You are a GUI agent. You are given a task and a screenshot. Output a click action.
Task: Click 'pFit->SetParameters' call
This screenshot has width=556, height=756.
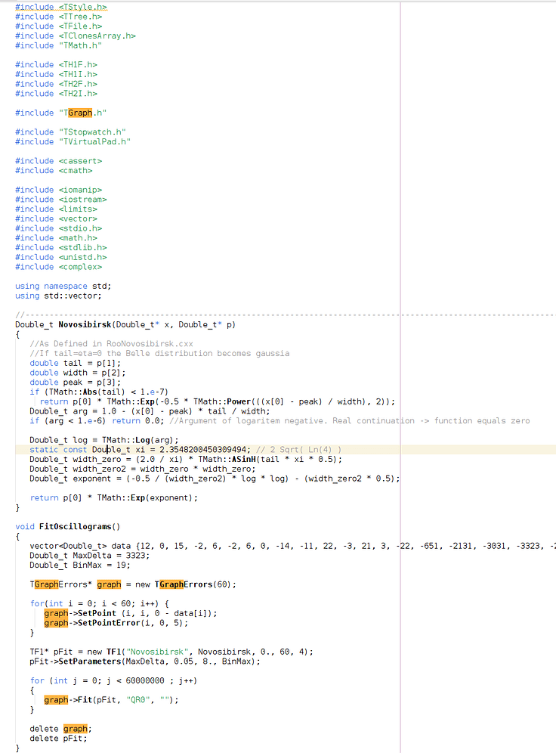pos(75,661)
